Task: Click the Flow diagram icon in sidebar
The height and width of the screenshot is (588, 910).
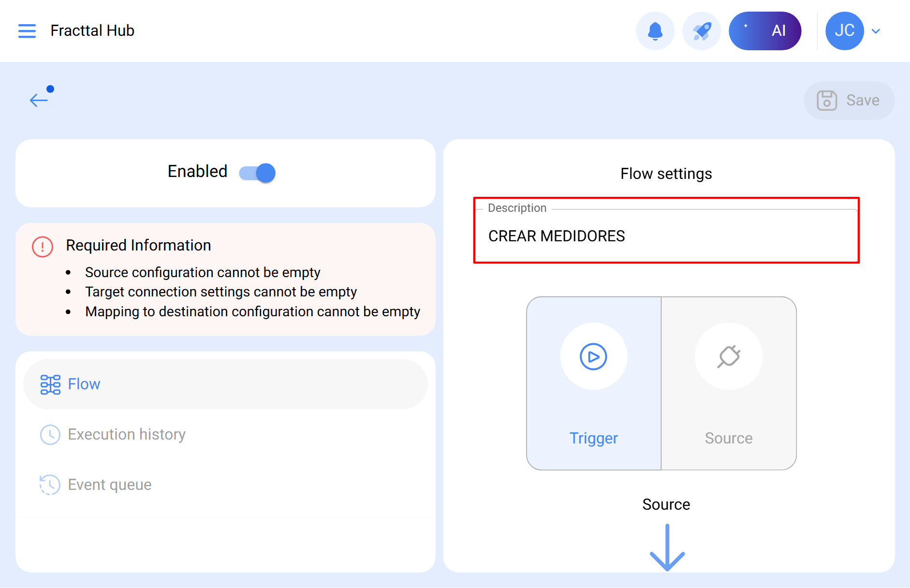Action: click(x=50, y=384)
